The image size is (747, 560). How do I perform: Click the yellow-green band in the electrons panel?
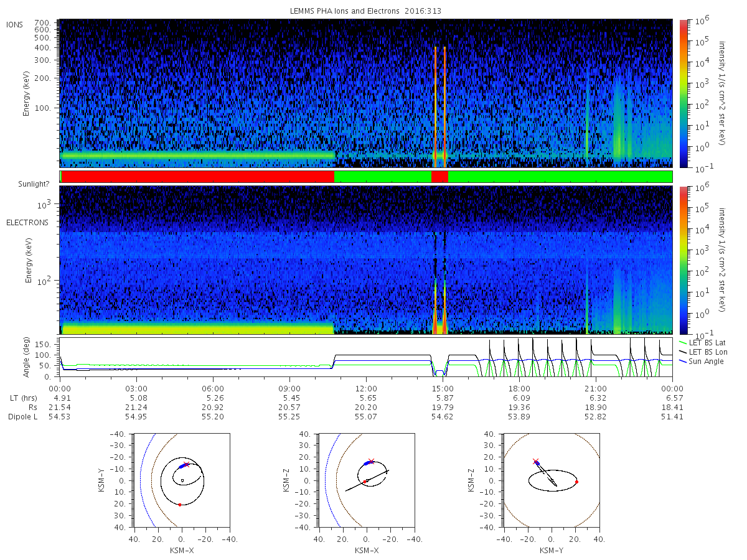click(x=198, y=328)
